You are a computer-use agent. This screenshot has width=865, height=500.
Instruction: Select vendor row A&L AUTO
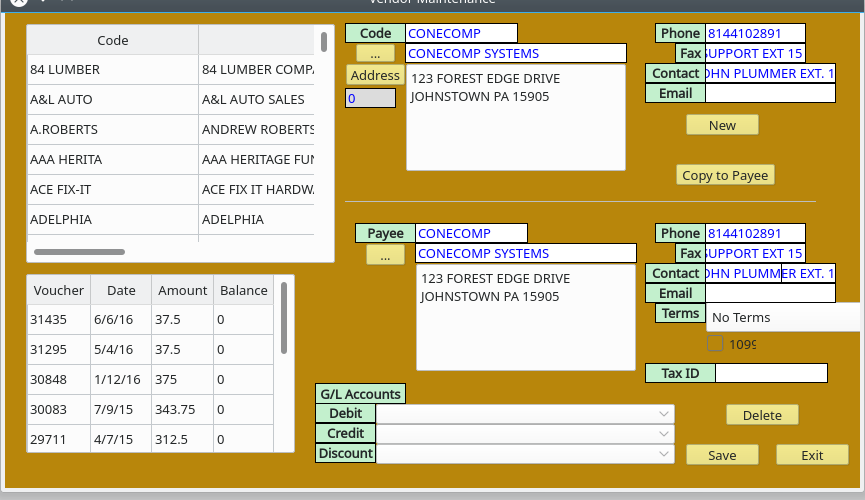coord(170,99)
